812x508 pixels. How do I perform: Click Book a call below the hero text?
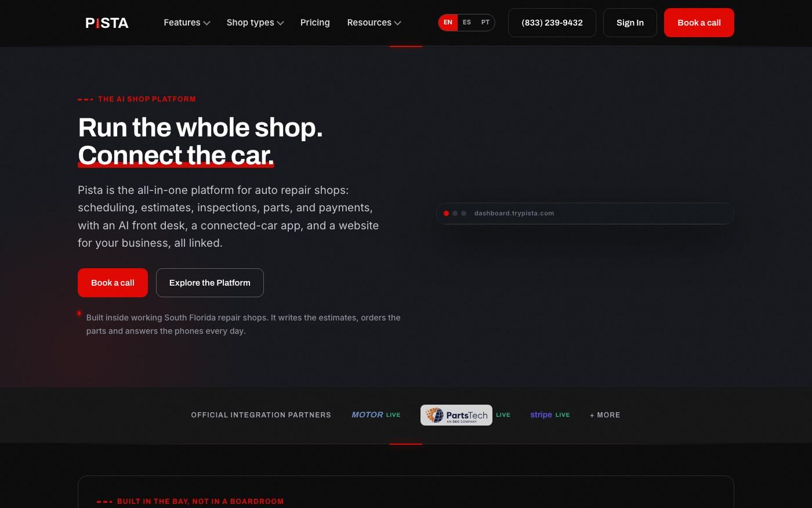point(113,283)
